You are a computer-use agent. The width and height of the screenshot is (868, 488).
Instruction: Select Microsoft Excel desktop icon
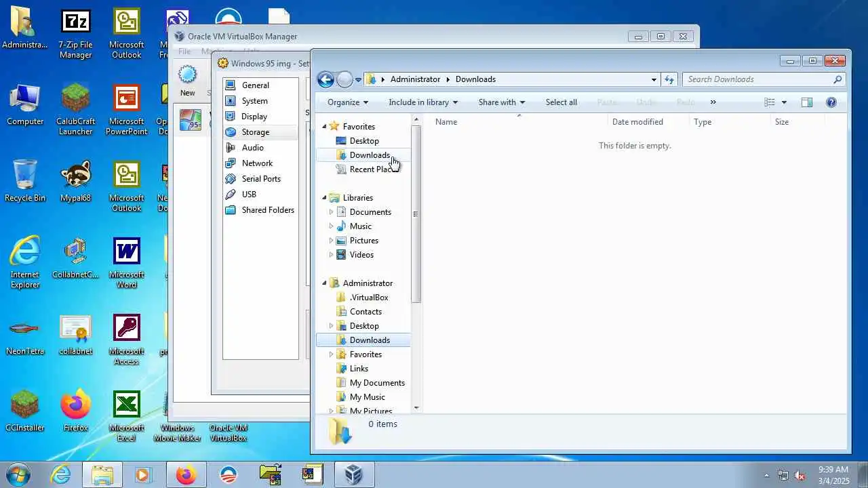(x=126, y=416)
